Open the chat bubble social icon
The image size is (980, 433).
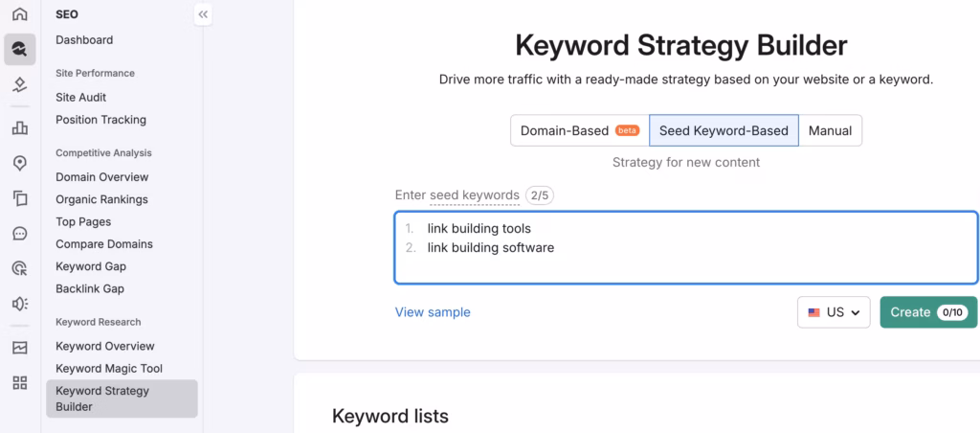(20, 234)
